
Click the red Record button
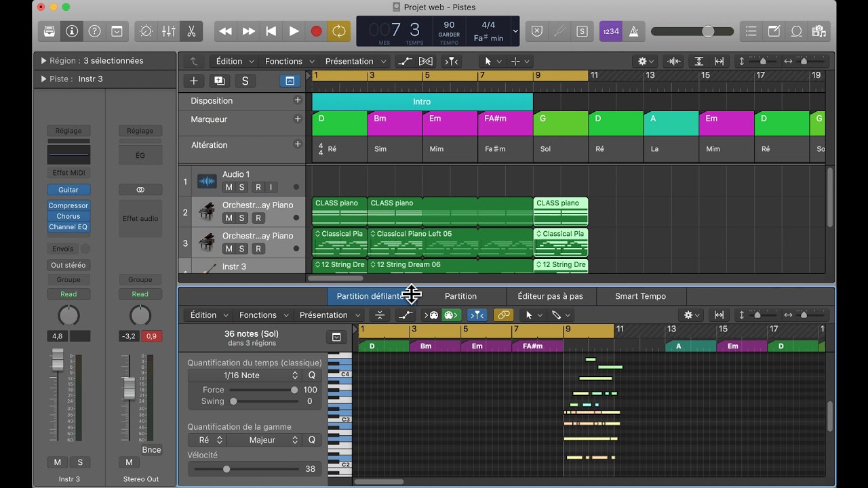click(x=316, y=31)
